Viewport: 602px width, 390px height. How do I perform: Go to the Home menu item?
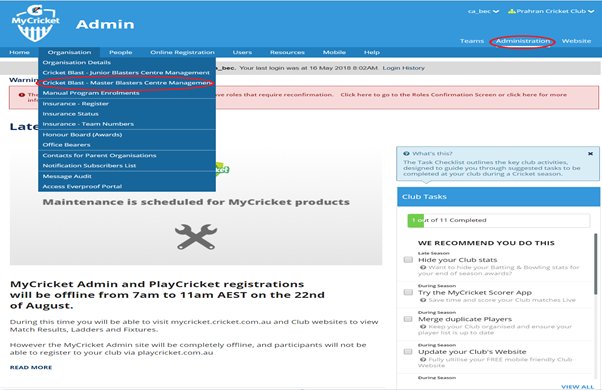tap(19, 52)
